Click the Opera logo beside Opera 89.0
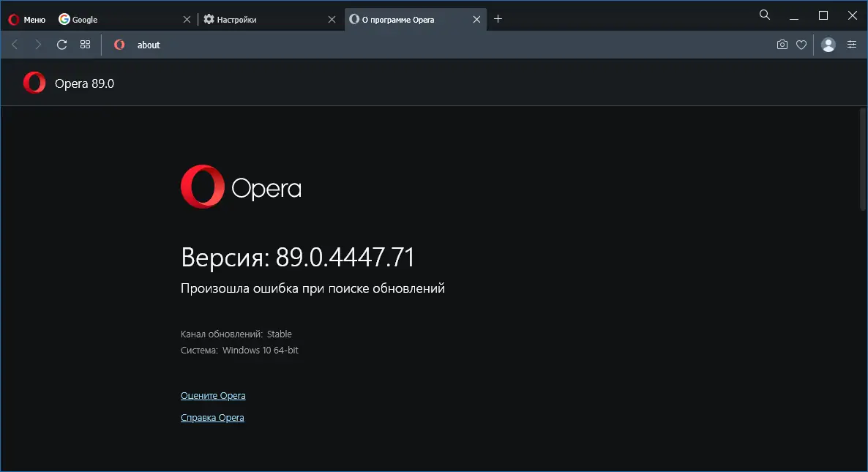Image resolution: width=868 pixels, height=472 pixels. (34, 83)
